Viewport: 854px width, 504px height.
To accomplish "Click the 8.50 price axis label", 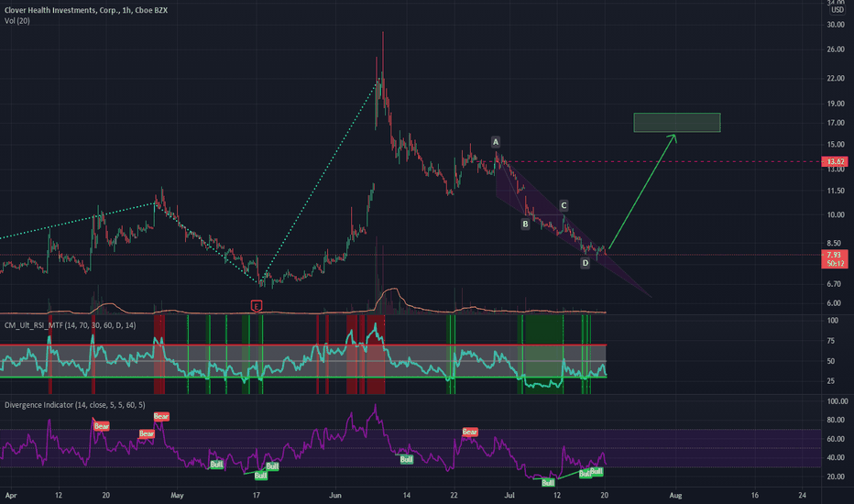I will tap(836, 244).
